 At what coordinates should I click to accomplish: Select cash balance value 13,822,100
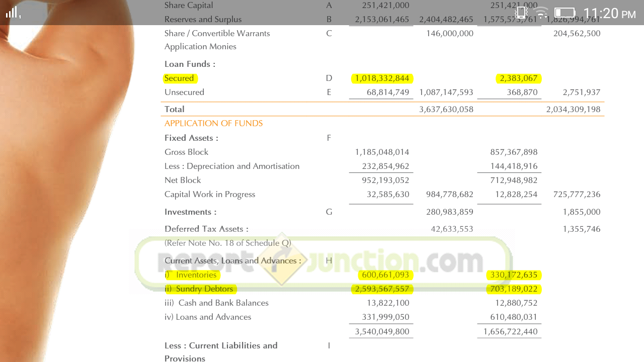388,303
